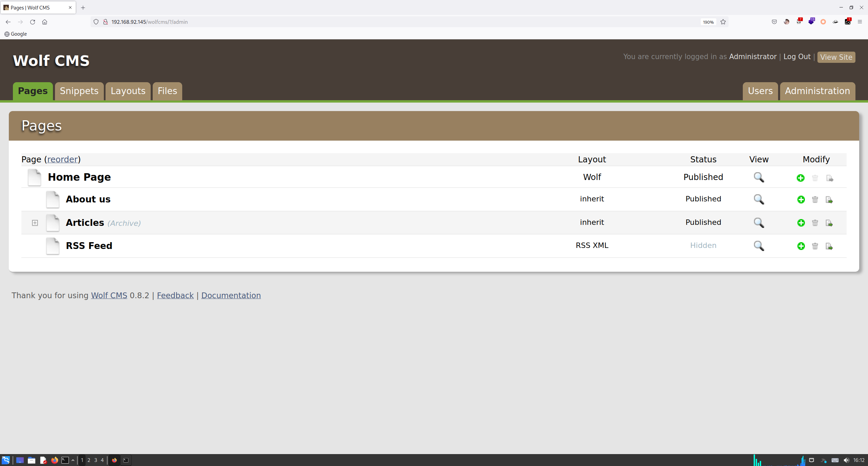The width and height of the screenshot is (868, 466).
Task: Click the white hat extension icon
Action: [x=835, y=22]
